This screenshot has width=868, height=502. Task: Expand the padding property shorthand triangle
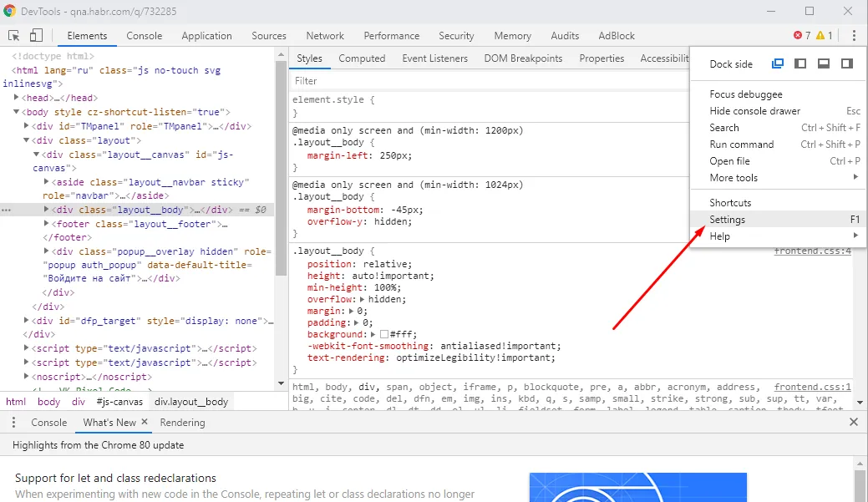click(x=357, y=322)
